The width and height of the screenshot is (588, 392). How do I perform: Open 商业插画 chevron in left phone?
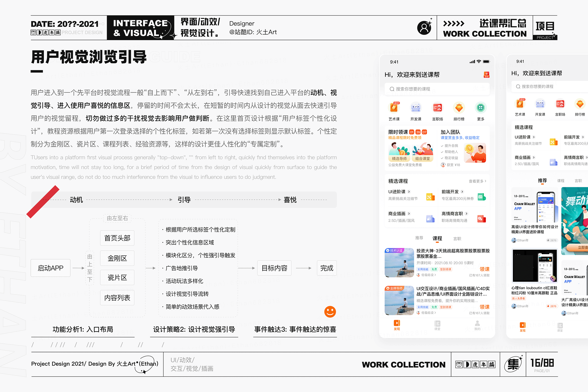click(409, 214)
